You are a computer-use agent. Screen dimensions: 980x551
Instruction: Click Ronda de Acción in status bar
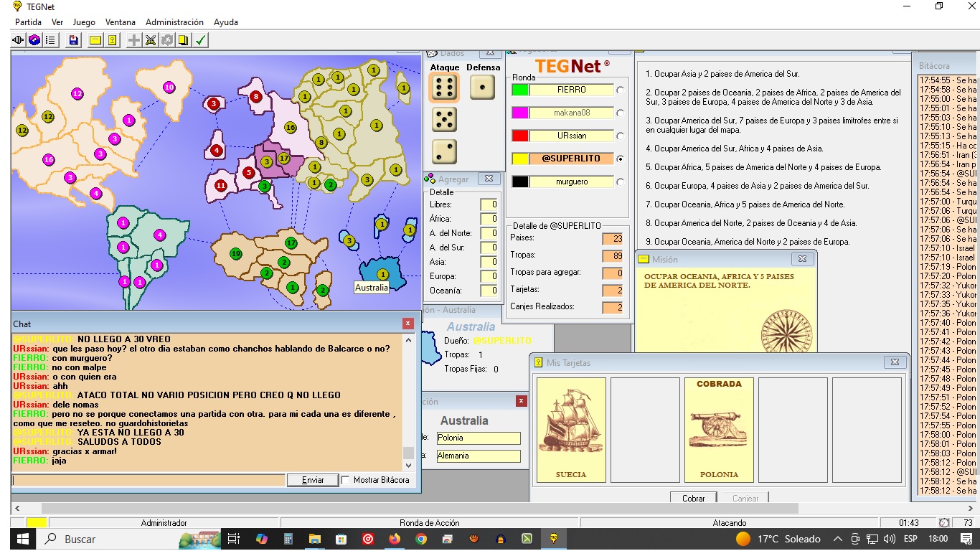click(x=429, y=523)
